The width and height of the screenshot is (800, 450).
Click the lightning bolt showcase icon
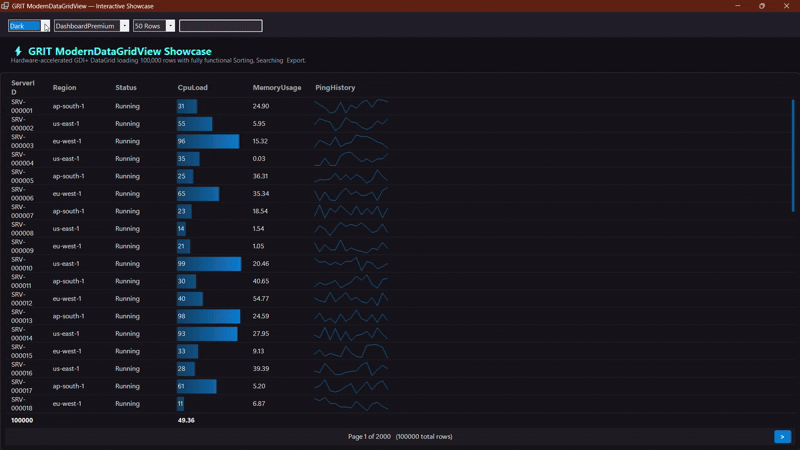coord(18,51)
